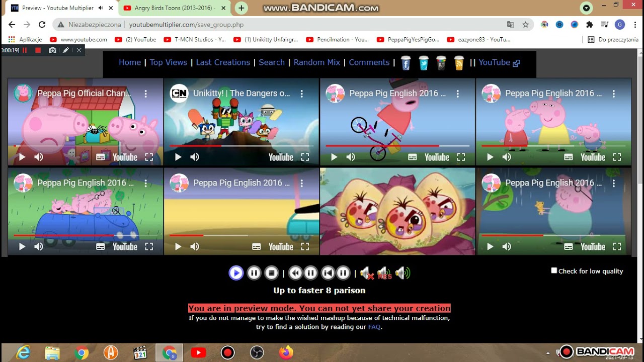Open the Chrome three-dot main menu
This screenshot has width=644, height=362.
[x=635, y=24]
